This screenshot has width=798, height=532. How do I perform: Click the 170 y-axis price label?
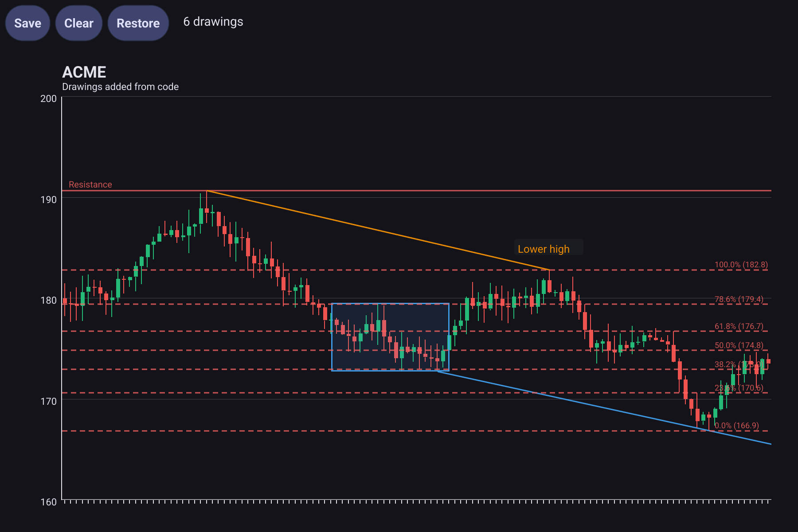pyautogui.click(x=48, y=401)
